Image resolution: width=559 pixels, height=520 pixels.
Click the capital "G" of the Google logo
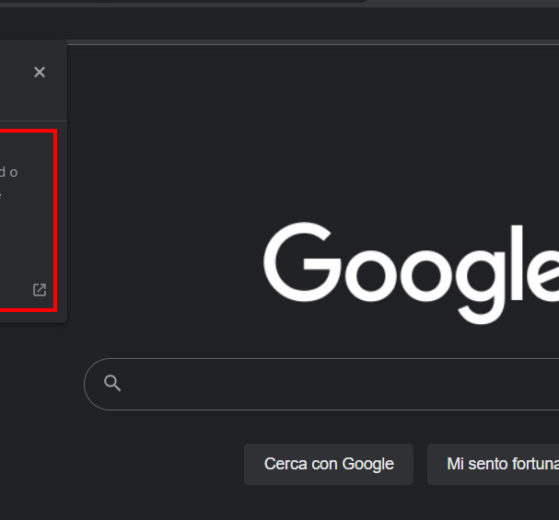tap(302, 262)
